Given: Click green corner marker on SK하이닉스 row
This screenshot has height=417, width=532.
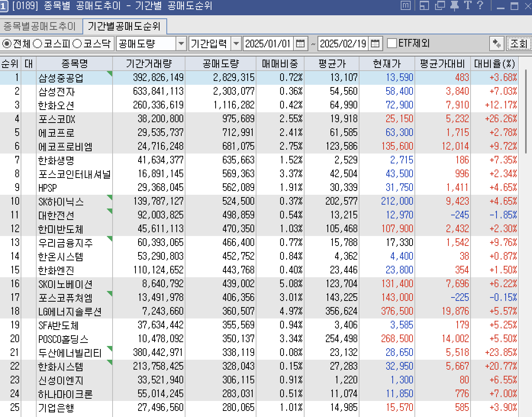Looking at the screenshot, I should 110,197.
